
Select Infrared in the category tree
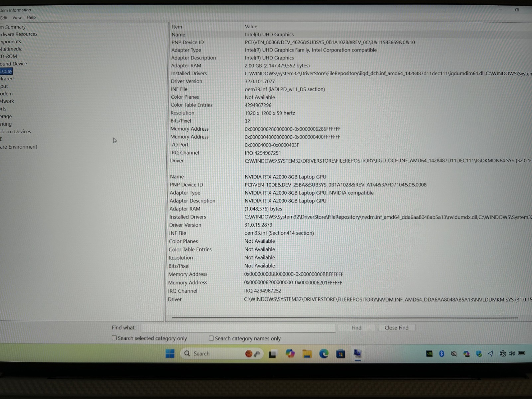tap(7, 78)
